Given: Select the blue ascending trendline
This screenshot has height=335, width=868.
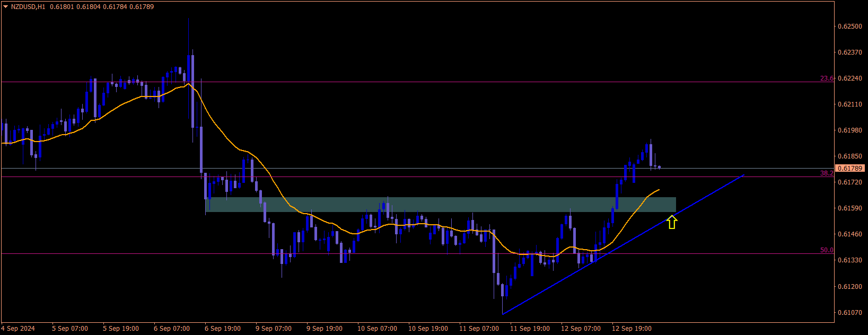Looking at the screenshot, I should [x=623, y=244].
